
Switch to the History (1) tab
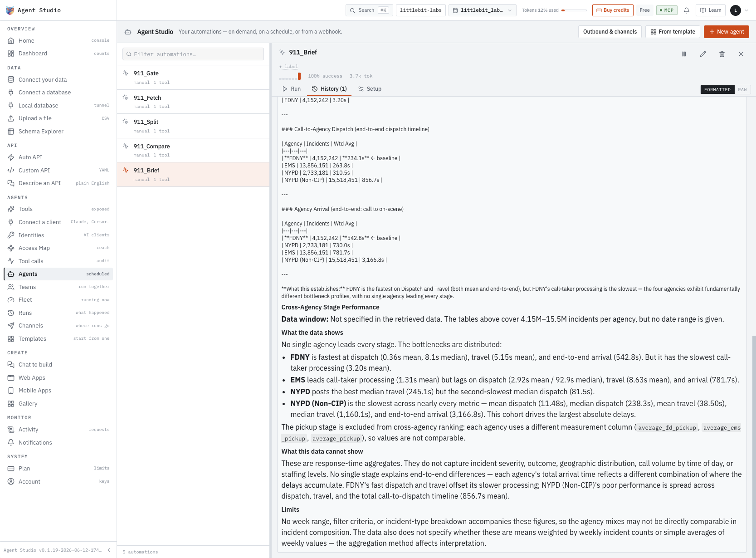coord(329,89)
